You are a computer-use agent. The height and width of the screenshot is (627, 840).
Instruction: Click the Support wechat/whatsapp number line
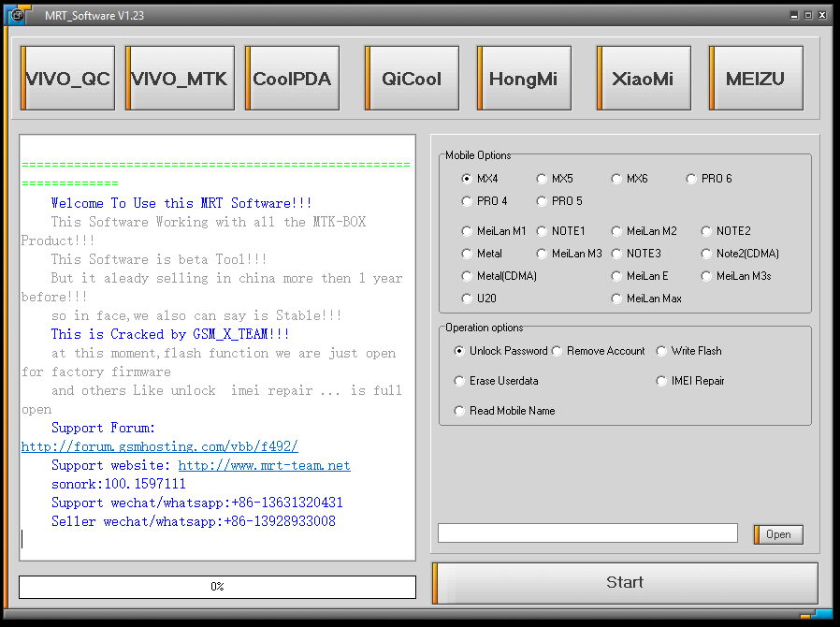pyautogui.click(x=196, y=503)
